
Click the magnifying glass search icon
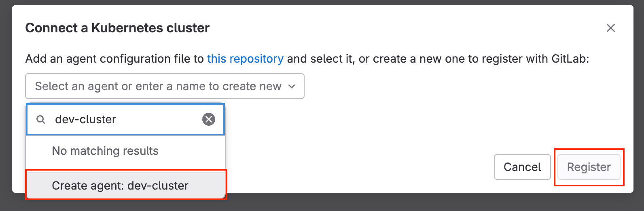41,120
